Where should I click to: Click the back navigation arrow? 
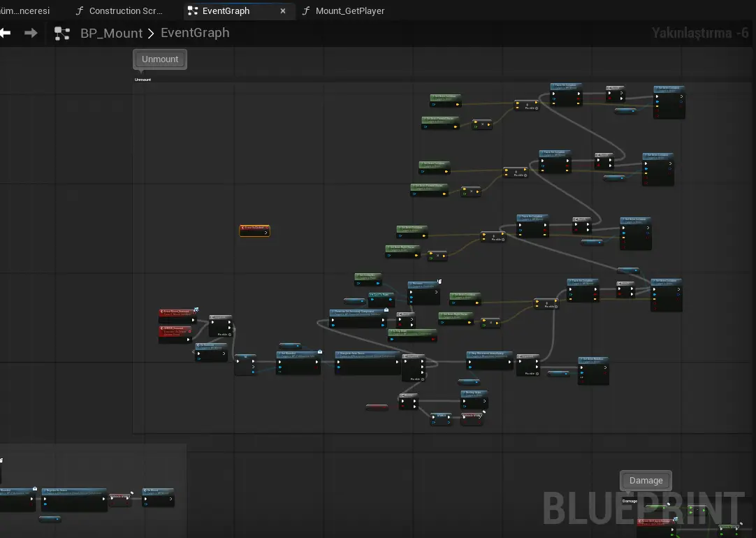[x=6, y=33]
